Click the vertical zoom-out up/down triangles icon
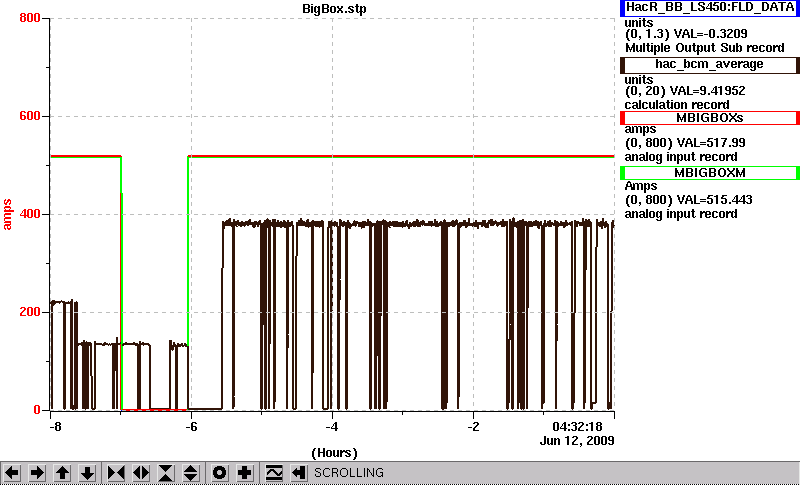Screen dimensions: 800x485 coord(191,473)
